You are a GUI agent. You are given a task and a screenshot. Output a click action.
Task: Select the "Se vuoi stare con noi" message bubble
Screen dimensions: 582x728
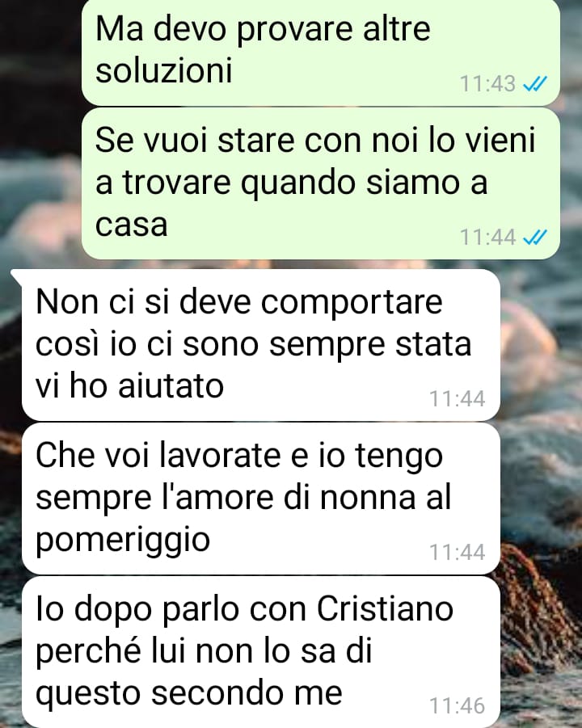click(320, 183)
